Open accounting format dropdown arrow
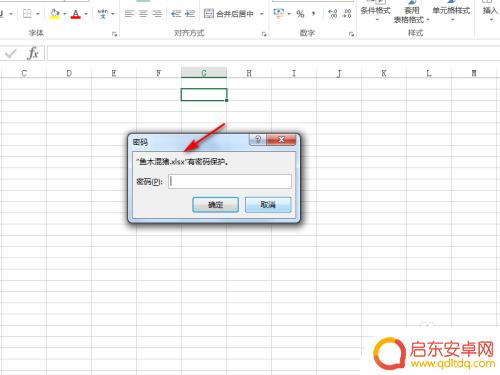500x375 pixels. (289, 14)
